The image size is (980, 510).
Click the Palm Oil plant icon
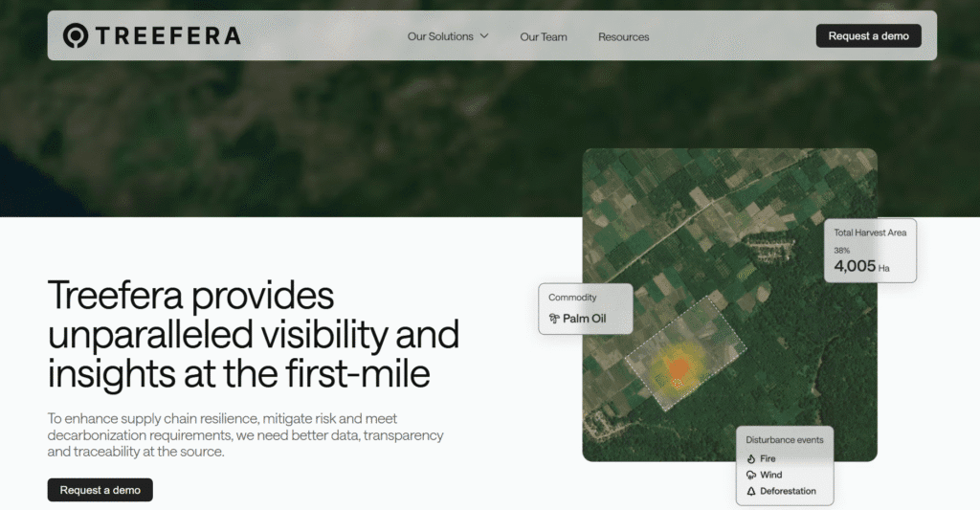[x=554, y=319]
